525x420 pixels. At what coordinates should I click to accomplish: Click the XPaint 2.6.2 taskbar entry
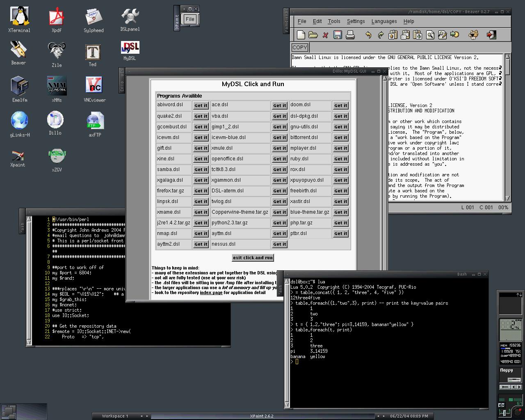click(x=262, y=416)
